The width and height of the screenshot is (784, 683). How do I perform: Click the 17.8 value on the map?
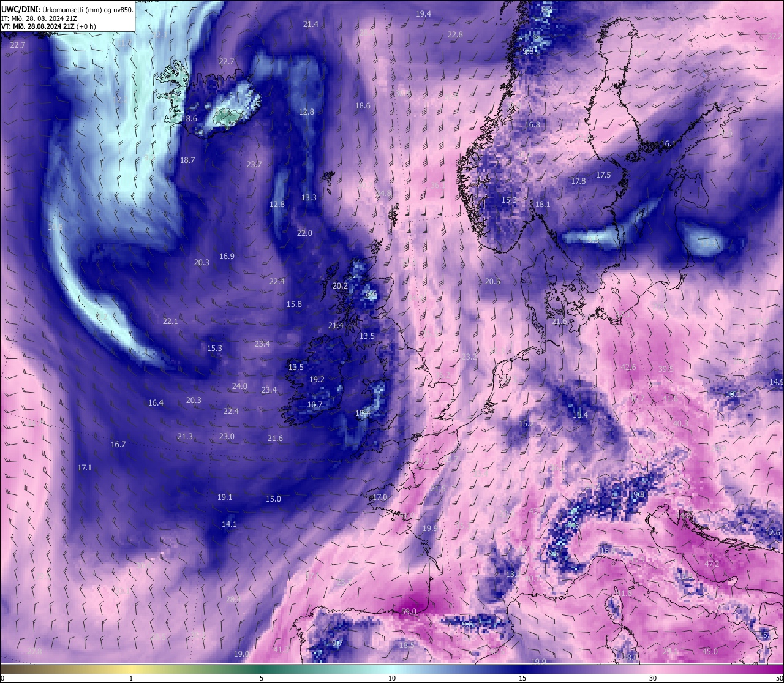point(578,181)
